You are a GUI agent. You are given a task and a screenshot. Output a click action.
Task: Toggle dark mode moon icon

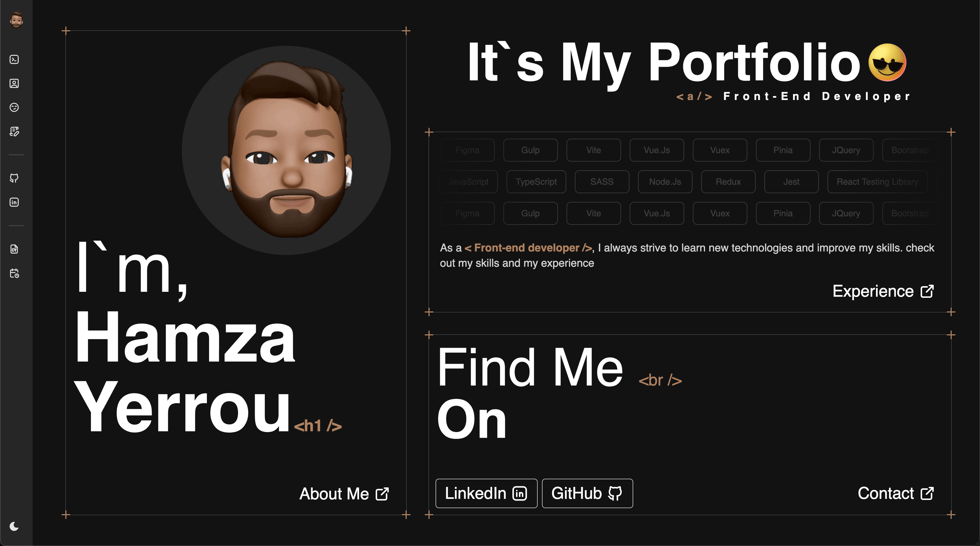[14, 526]
